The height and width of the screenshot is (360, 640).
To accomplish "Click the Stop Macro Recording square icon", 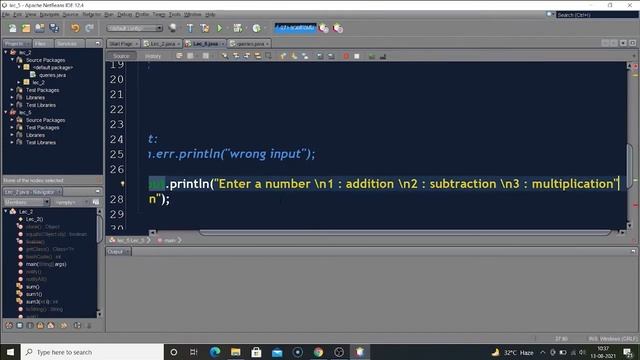I will pyautogui.click(x=357, y=56).
